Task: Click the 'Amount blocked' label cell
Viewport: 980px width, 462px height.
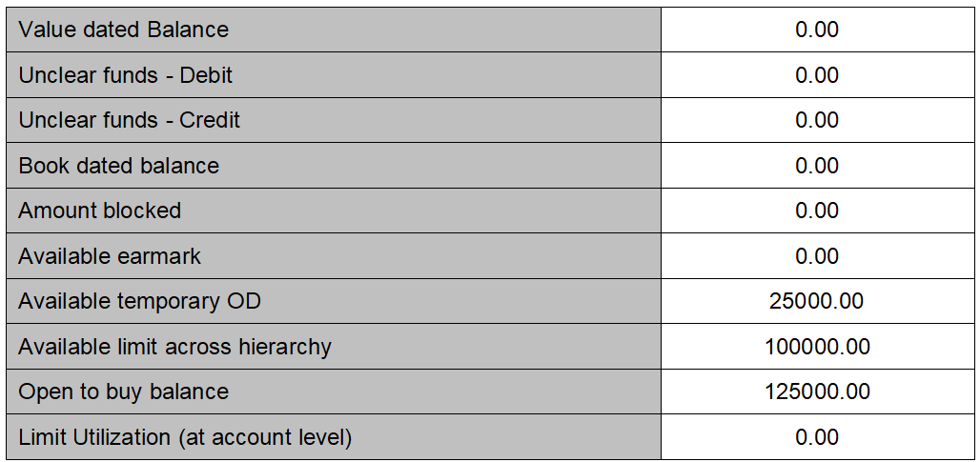Action: (x=100, y=211)
